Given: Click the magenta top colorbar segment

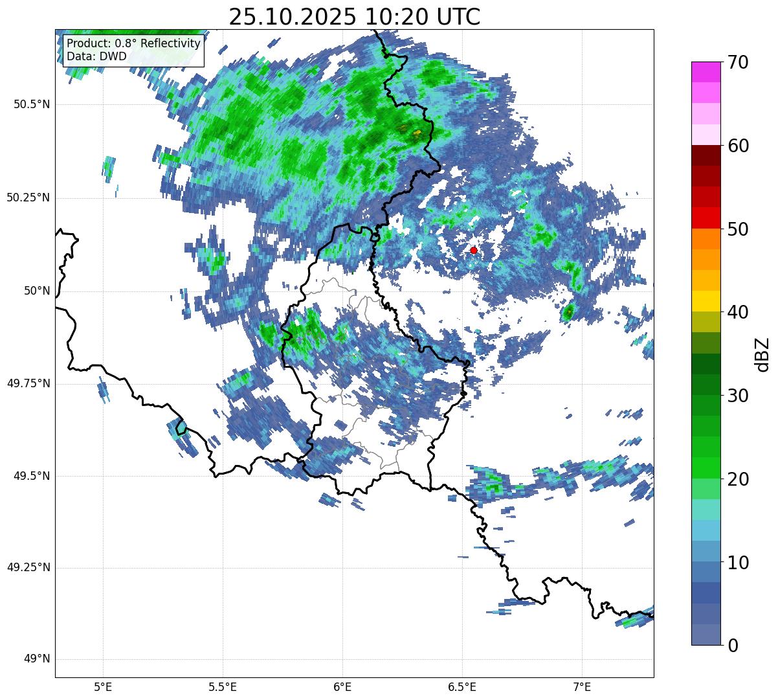Looking at the screenshot, I should click(706, 72).
